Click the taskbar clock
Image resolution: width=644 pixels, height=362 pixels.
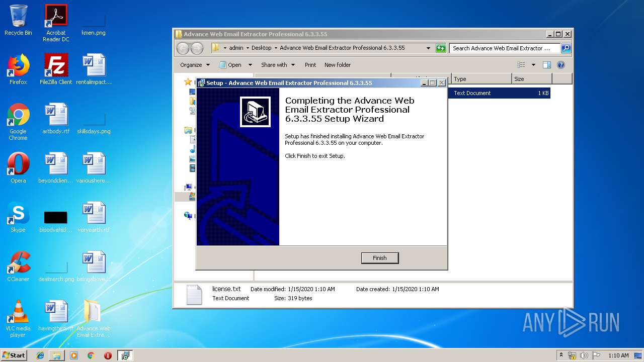click(x=618, y=355)
